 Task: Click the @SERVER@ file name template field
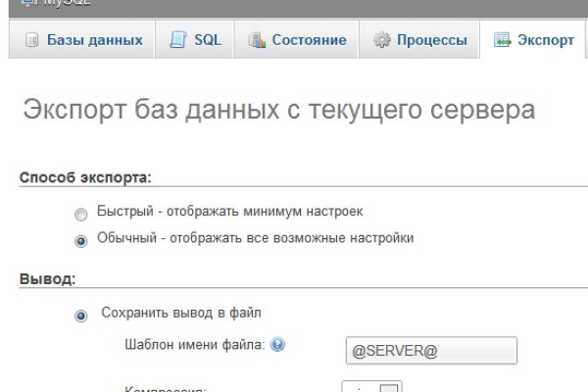pos(430,350)
